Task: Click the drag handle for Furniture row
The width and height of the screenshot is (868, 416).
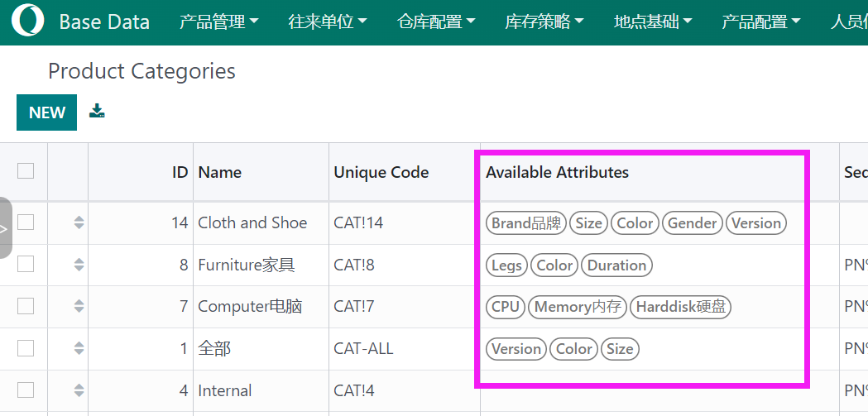Action: point(79,265)
